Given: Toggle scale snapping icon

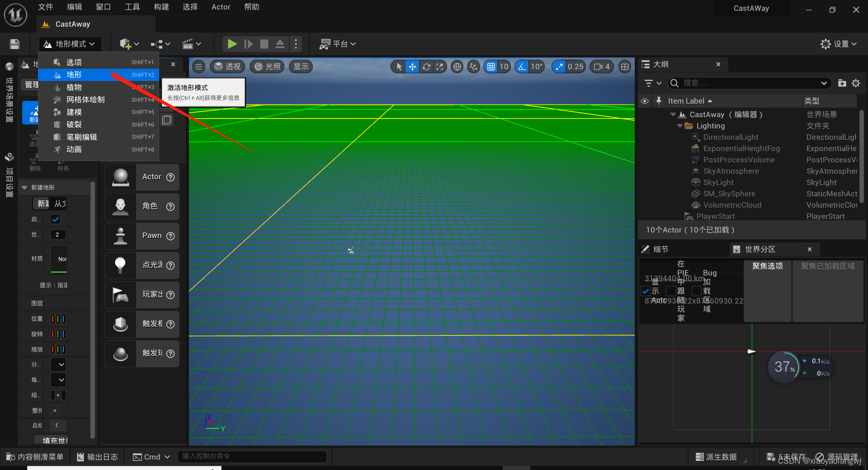Looking at the screenshot, I should coord(559,66).
